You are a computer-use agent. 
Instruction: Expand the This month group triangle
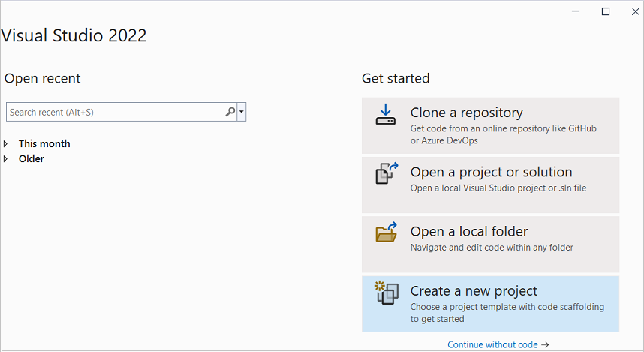click(6, 143)
